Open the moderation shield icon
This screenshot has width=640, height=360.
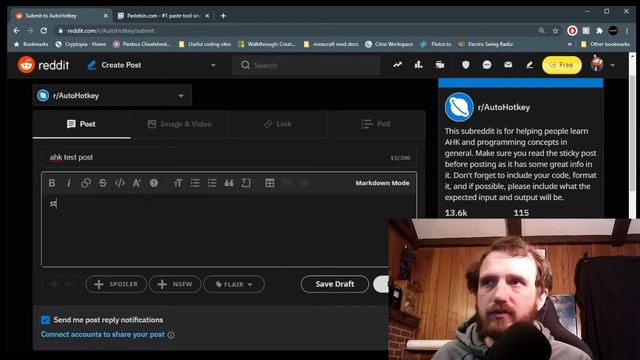(466, 64)
